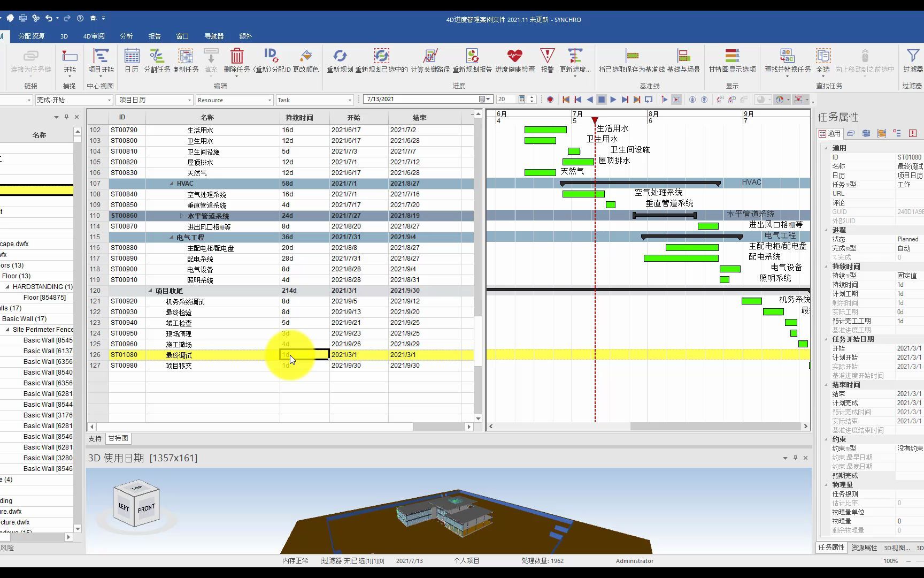Image resolution: width=924 pixels, height=578 pixels.
Task: Click the link icon tab in 任务属性
Action: pyautogui.click(x=851, y=133)
